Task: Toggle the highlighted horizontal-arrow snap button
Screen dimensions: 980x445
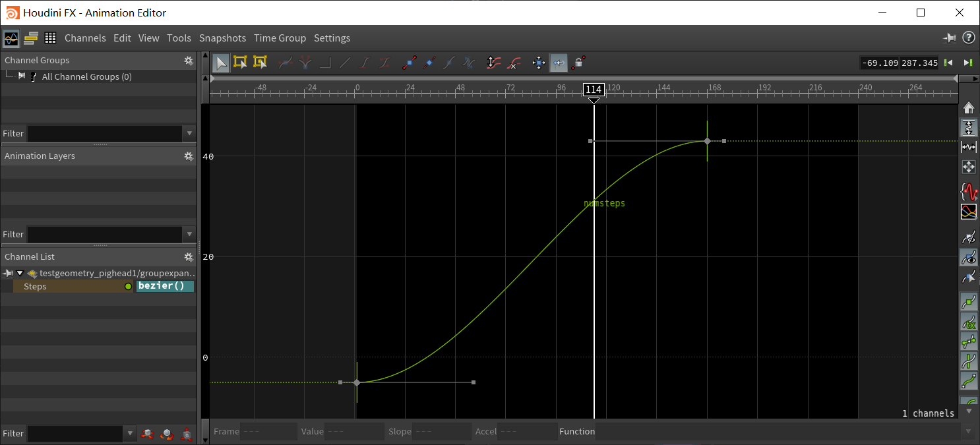Action: pyautogui.click(x=558, y=63)
